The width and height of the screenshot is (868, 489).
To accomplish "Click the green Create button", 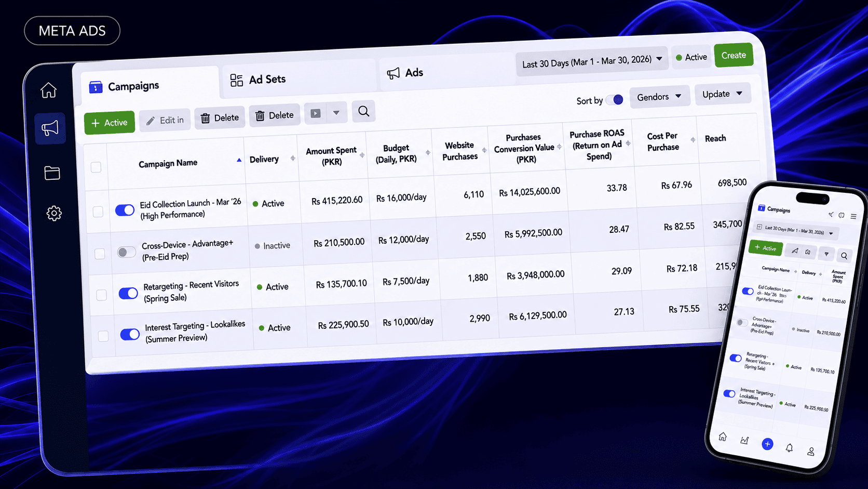I will [734, 55].
